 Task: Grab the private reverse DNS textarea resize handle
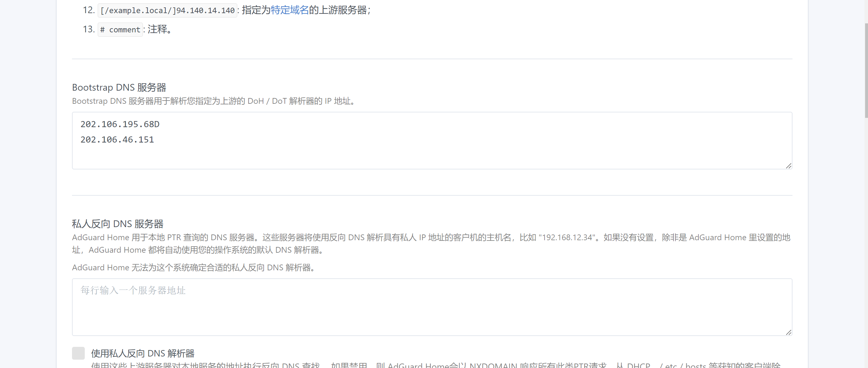coord(788,332)
